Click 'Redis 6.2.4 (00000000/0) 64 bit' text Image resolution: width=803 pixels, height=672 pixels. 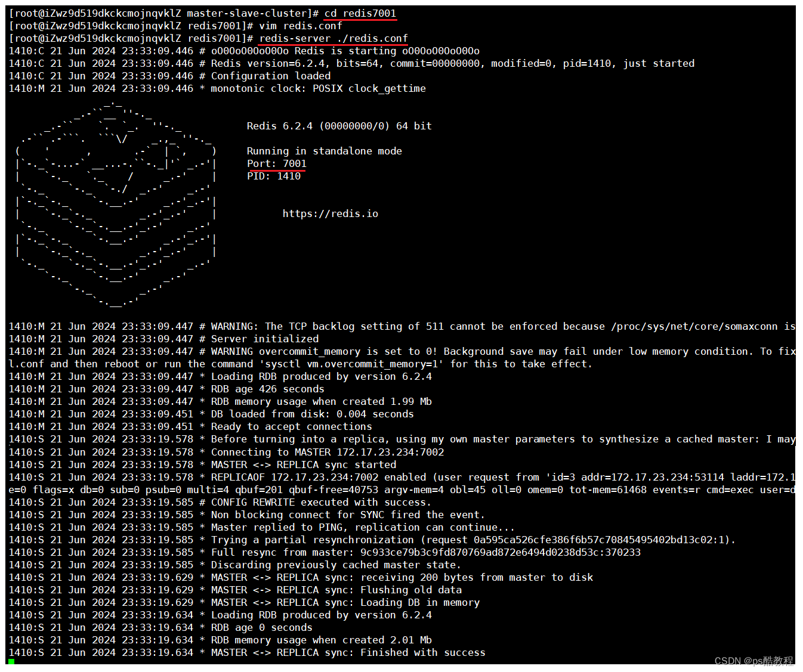[x=339, y=126]
